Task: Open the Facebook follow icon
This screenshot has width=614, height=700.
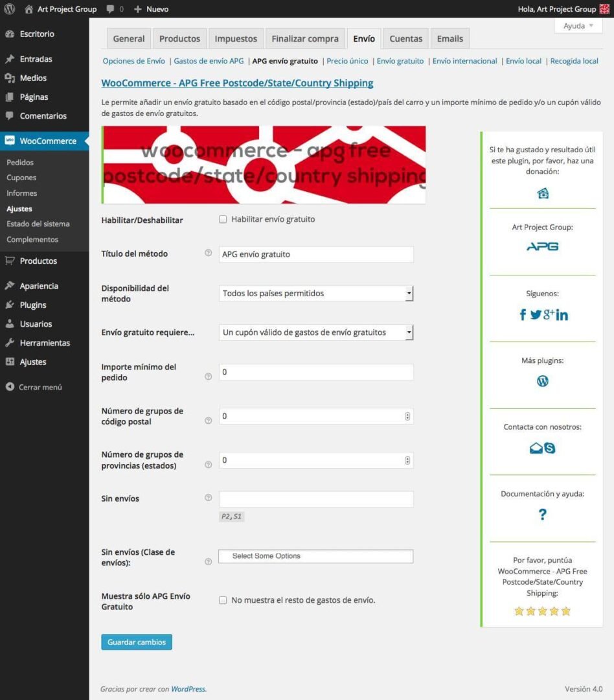Action: click(523, 315)
